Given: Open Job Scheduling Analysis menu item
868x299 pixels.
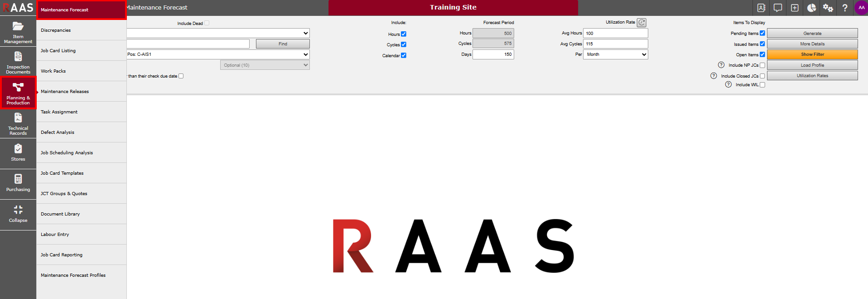Looking at the screenshot, I should click(81, 153).
